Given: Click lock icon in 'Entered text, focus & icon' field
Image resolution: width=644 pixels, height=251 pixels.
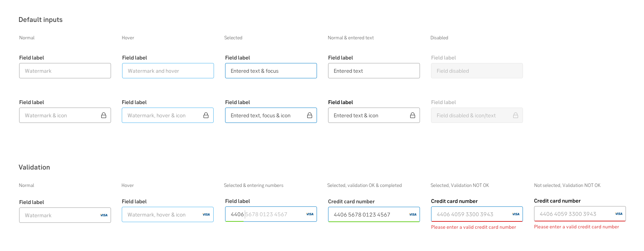Looking at the screenshot, I should 310,115.
